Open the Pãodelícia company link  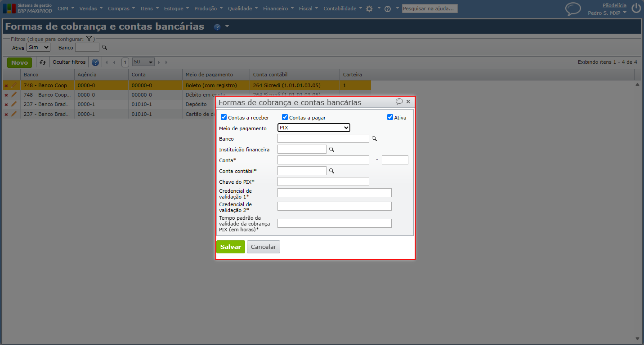(x=614, y=5)
